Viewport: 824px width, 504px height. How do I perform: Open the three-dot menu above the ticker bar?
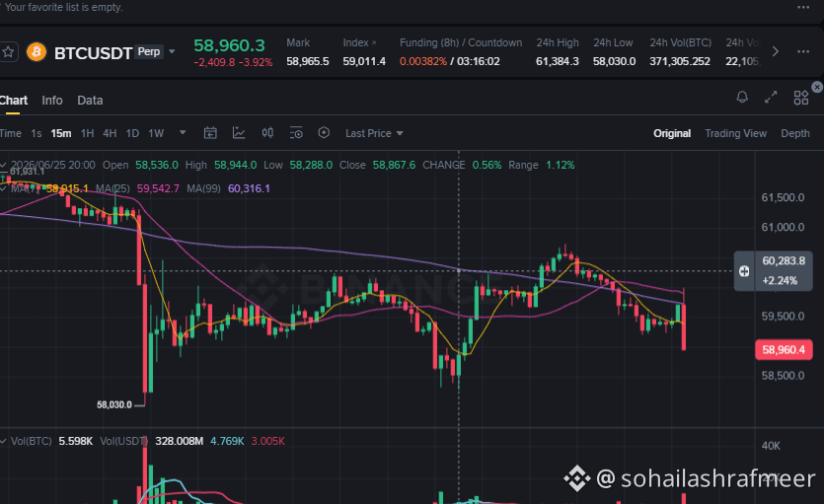coord(803,7)
